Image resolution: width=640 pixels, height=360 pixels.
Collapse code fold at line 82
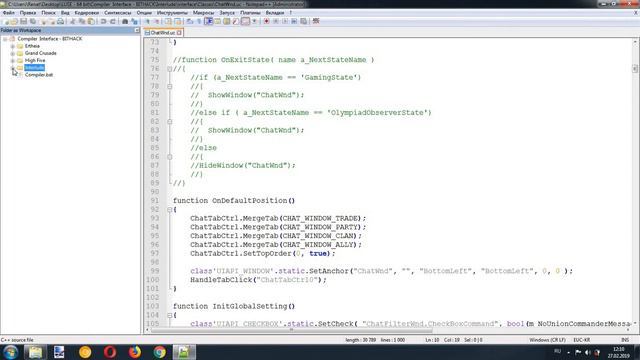(169, 122)
